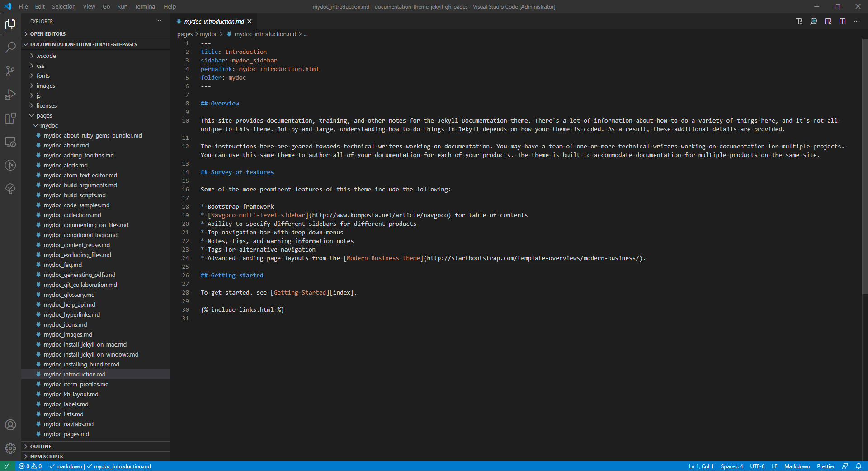Close the mydoc_introduction.md tab
The width and height of the screenshot is (868, 471).
point(250,21)
